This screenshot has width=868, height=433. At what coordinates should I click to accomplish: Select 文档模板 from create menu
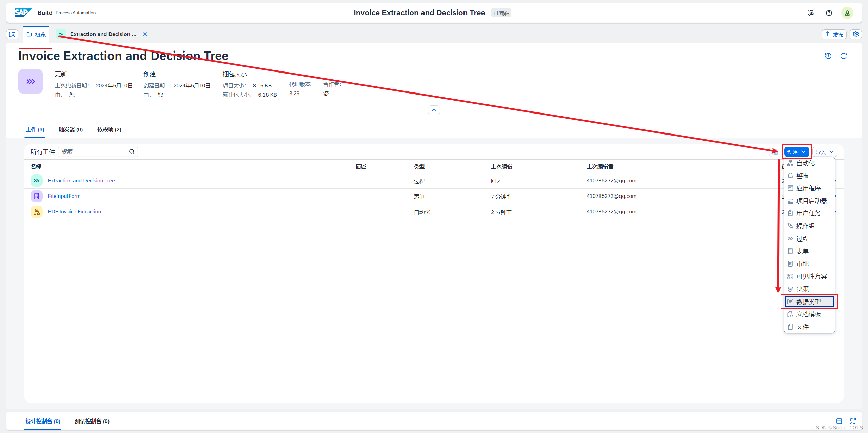pyautogui.click(x=809, y=314)
